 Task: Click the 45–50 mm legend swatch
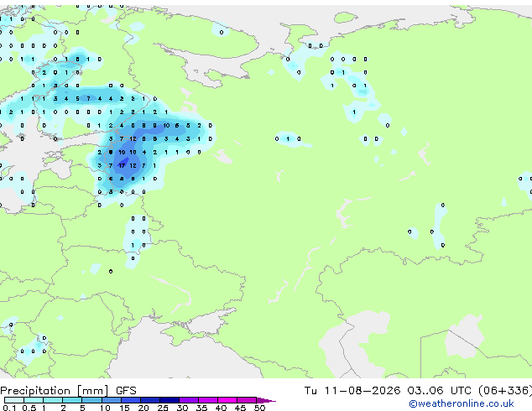coord(247,400)
